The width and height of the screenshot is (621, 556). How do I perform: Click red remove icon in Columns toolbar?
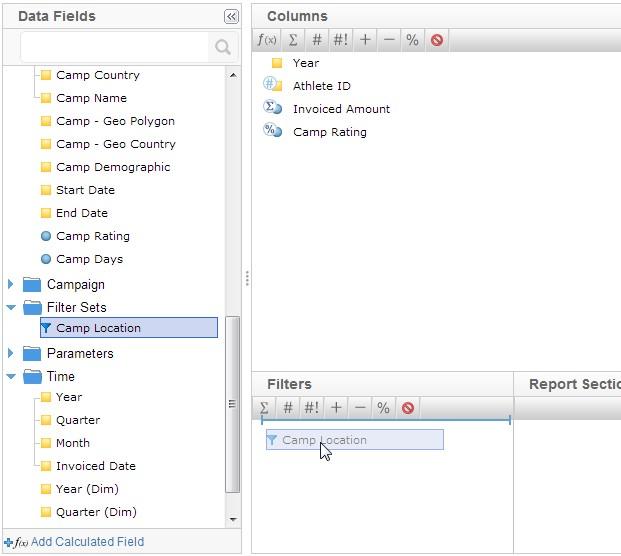coord(437,40)
